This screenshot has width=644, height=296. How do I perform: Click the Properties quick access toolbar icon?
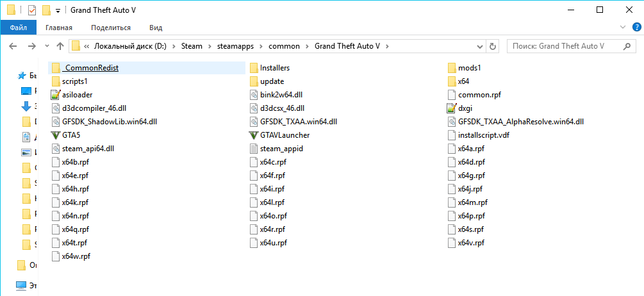tap(31, 10)
